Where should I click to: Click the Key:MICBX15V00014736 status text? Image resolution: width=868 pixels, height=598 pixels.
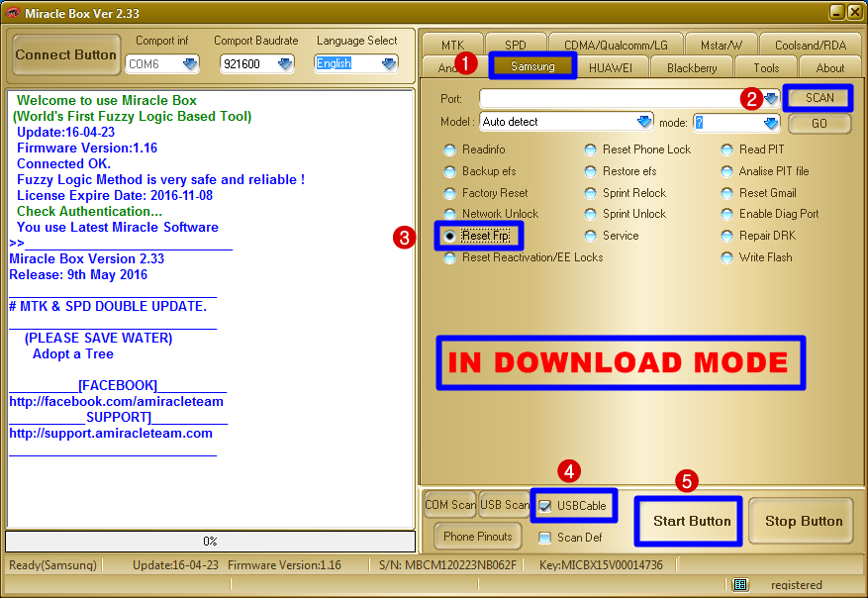601,565
